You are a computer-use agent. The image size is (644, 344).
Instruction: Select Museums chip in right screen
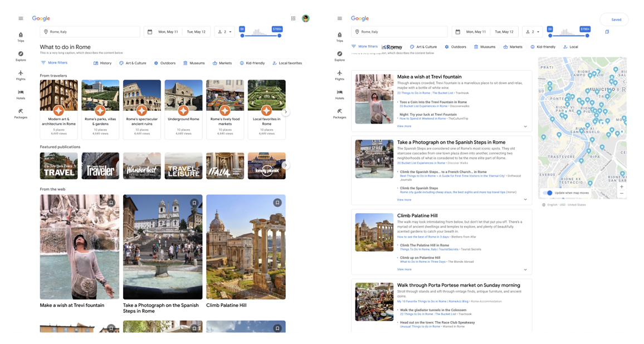pos(485,47)
